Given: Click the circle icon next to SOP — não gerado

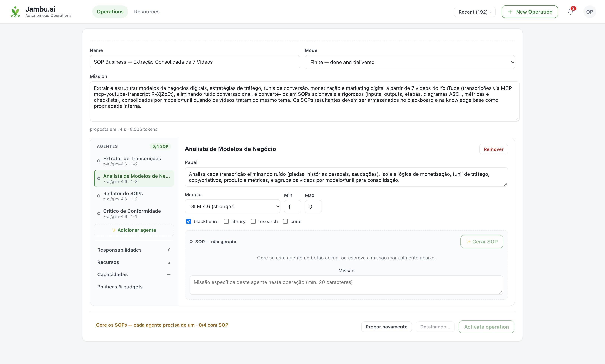Looking at the screenshot, I should pos(191,242).
